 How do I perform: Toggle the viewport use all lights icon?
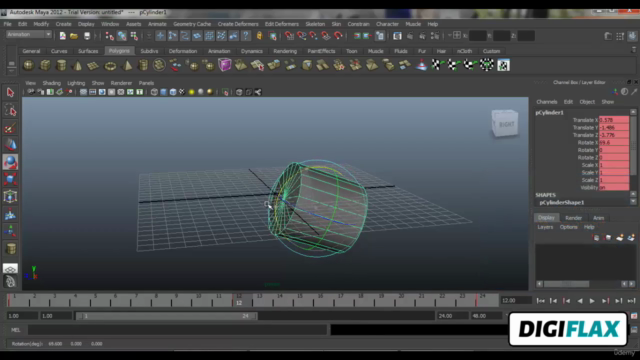[x=191, y=92]
